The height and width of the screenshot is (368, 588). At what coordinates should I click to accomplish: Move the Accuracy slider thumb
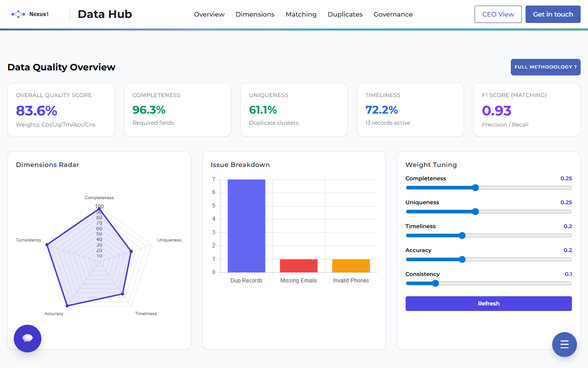[x=462, y=259]
